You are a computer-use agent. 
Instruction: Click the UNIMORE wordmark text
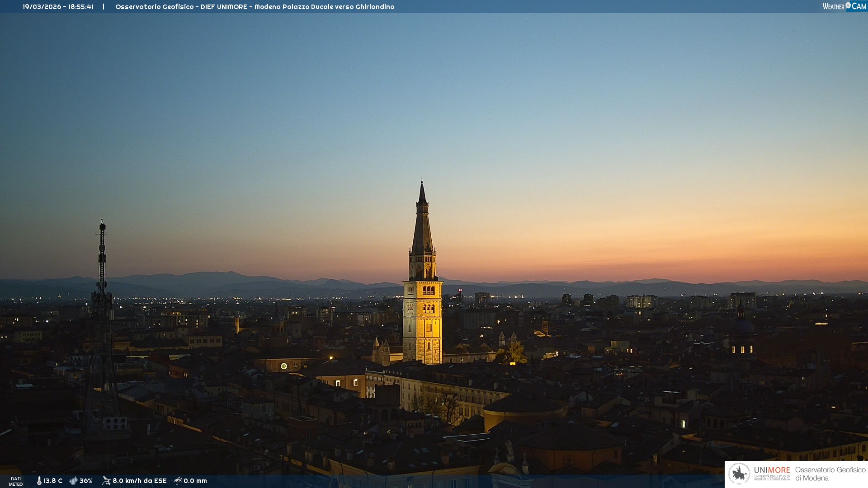pyautogui.click(x=772, y=470)
